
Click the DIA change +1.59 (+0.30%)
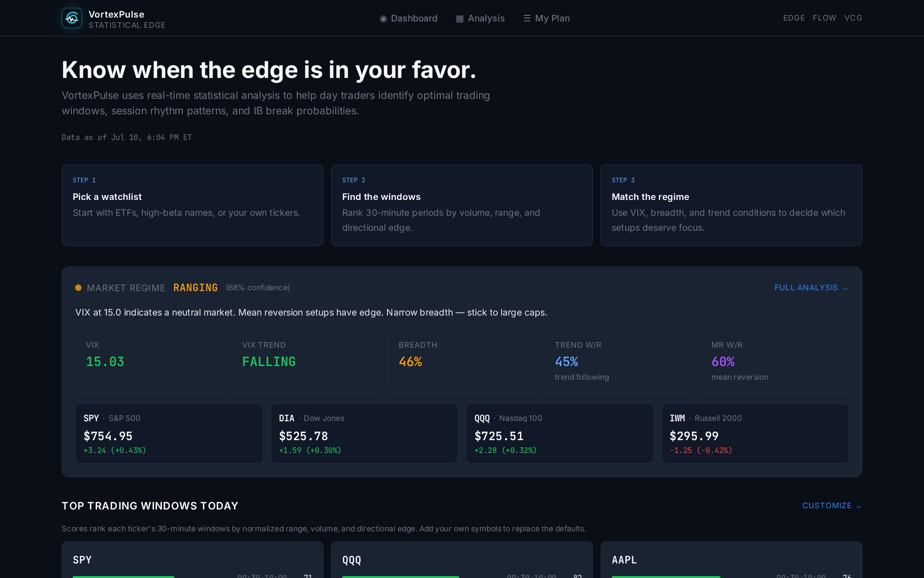coord(310,450)
